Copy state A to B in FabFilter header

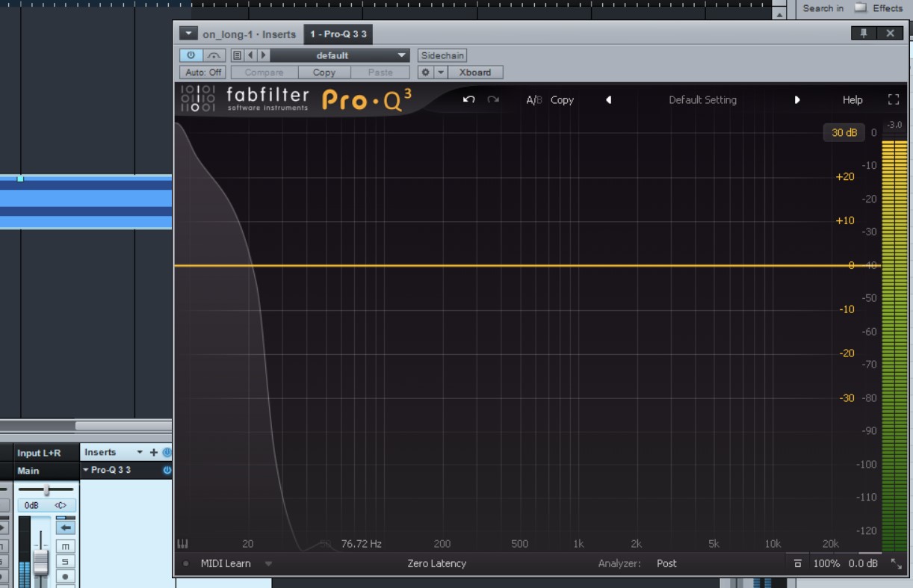[x=562, y=99]
